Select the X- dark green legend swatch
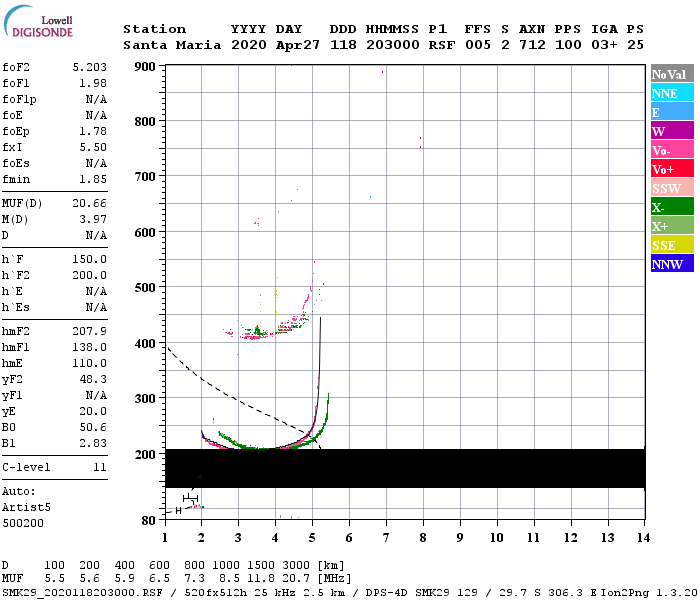 coord(672,207)
